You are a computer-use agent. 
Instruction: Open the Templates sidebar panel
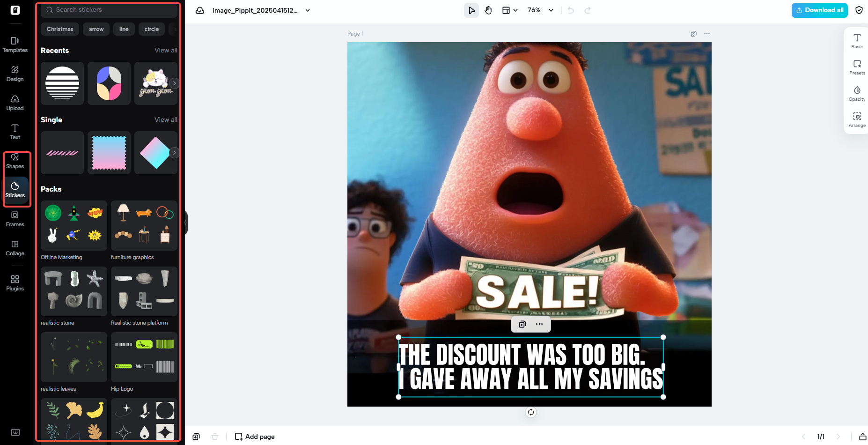tap(15, 45)
